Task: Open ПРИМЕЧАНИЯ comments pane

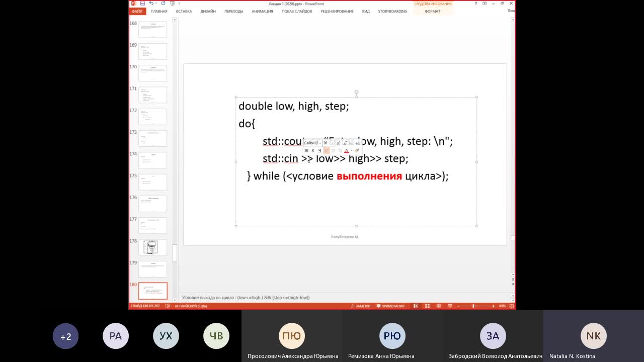Action: pos(390,306)
